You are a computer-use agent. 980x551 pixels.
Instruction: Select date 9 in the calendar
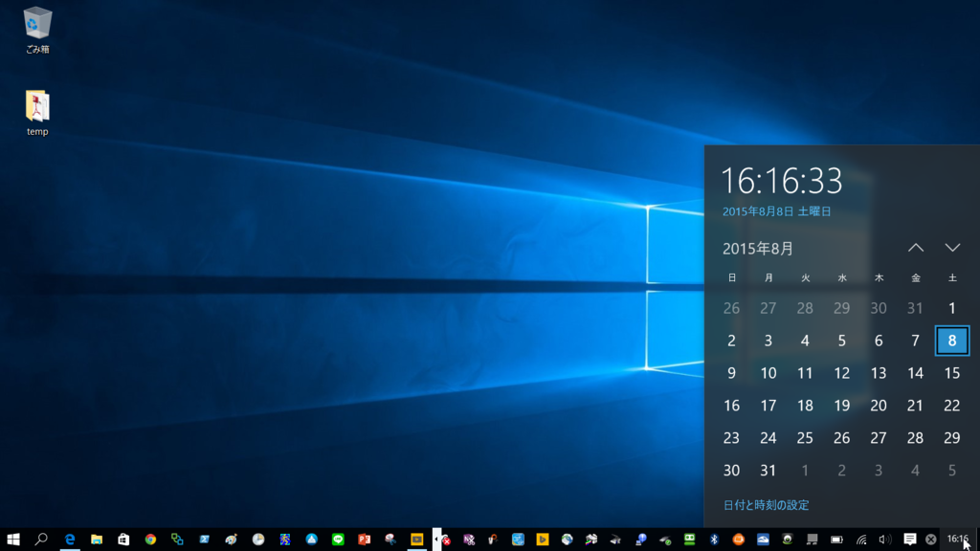pyautogui.click(x=731, y=373)
